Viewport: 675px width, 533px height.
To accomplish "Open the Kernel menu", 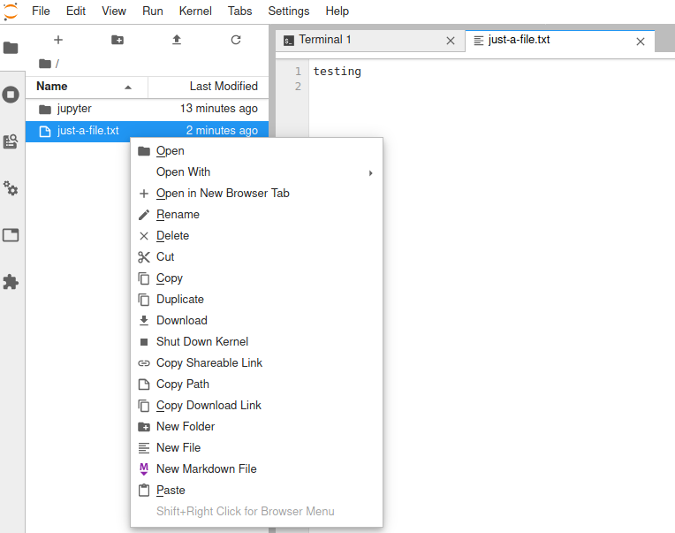I will click(x=195, y=11).
